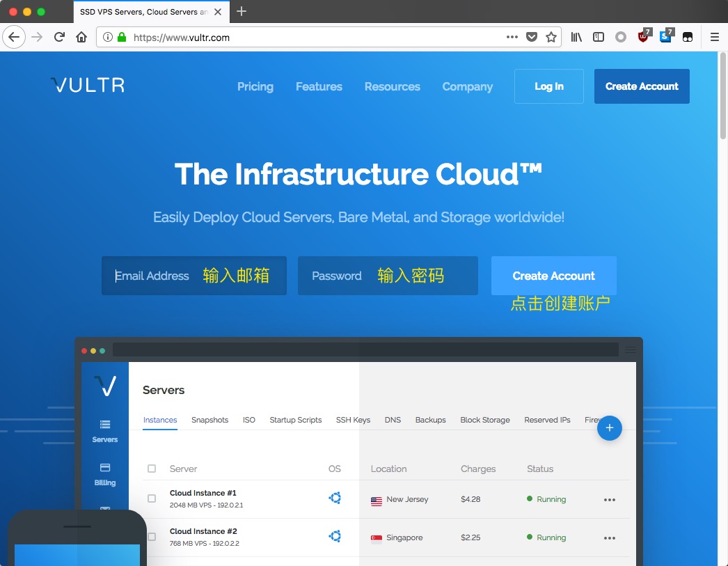728x566 pixels.
Task: Click the Vultr logo
Action: pos(88,85)
